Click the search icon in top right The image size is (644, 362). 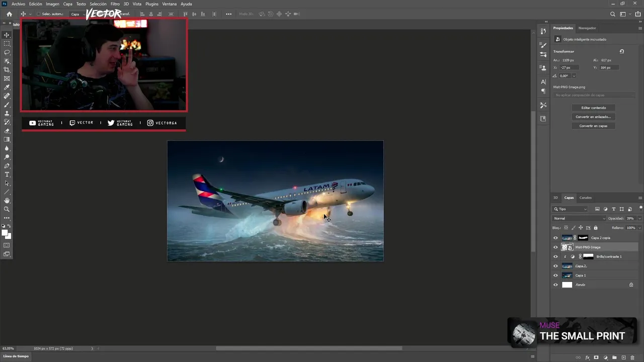pyautogui.click(x=612, y=14)
